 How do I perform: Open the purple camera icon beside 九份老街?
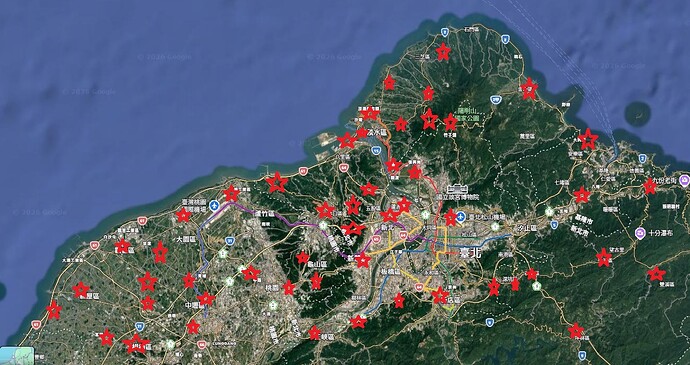(684, 180)
